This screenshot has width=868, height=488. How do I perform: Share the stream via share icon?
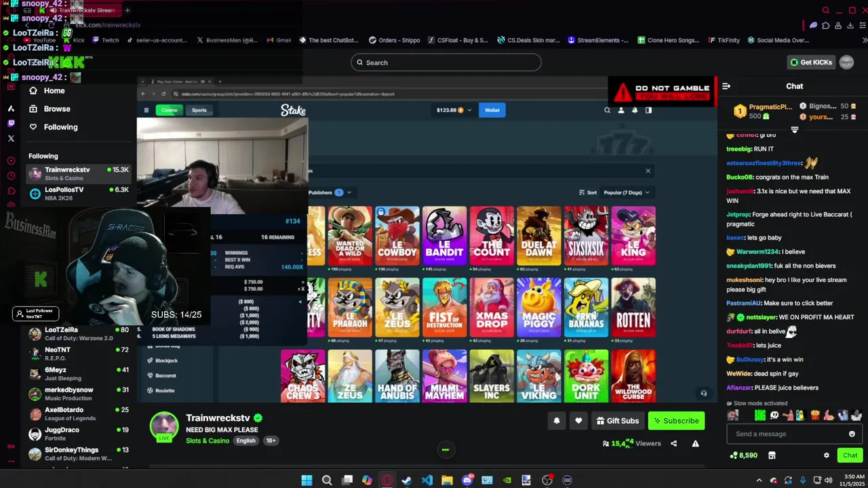[673, 443]
